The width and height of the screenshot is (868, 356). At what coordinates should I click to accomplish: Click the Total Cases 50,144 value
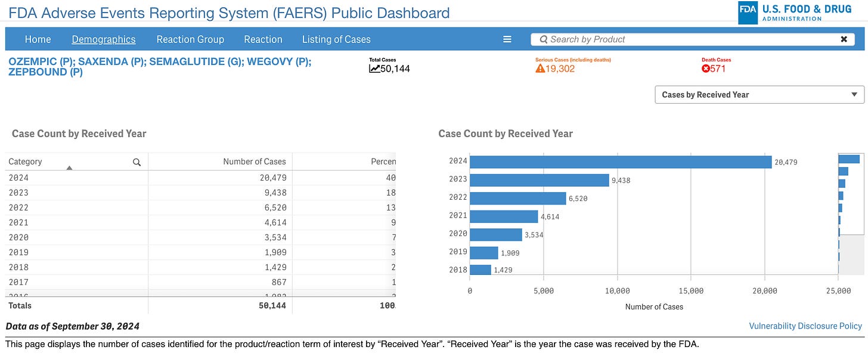click(395, 69)
